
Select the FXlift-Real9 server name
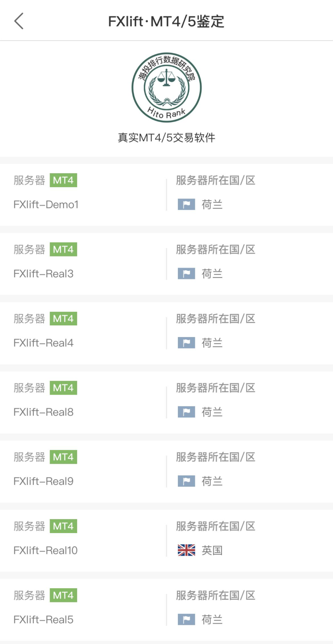43,481
